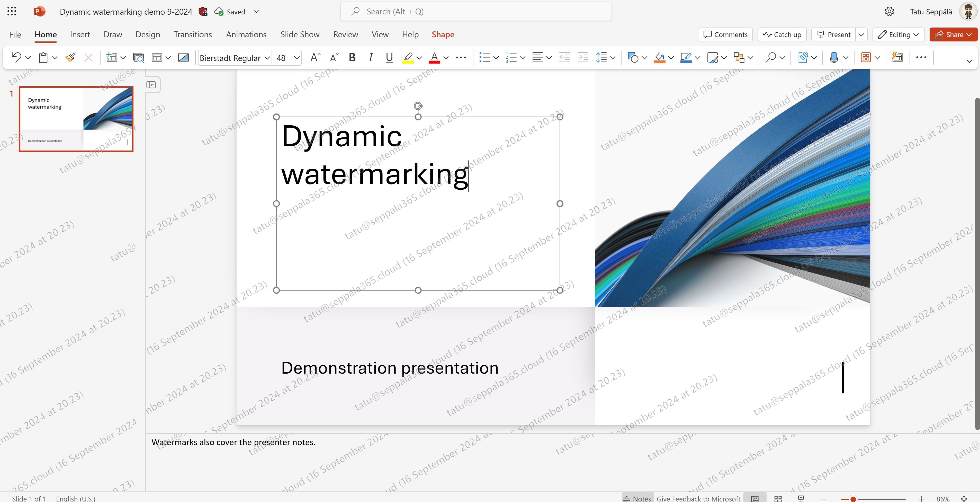Select slide 1 thumbnail
The width and height of the screenshot is (980, 502).
(x=76, y=119)
